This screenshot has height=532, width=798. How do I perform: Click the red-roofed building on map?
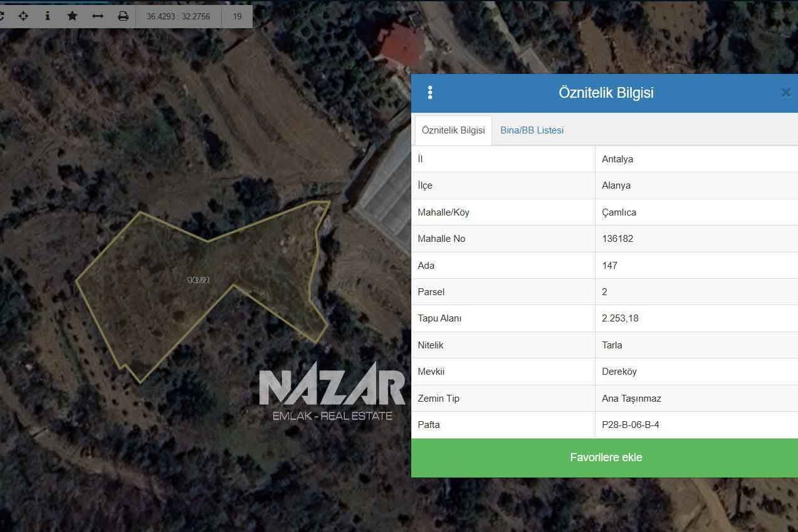[x=402, y=45]
